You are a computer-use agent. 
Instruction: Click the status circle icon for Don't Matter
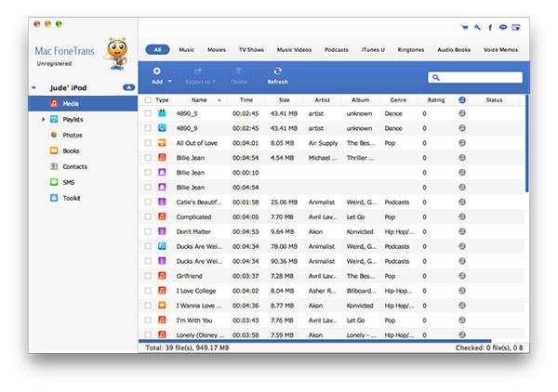tap(462, 231)
